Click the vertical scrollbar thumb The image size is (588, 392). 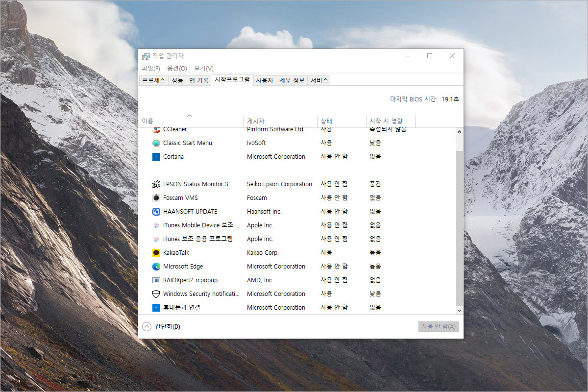459,228
